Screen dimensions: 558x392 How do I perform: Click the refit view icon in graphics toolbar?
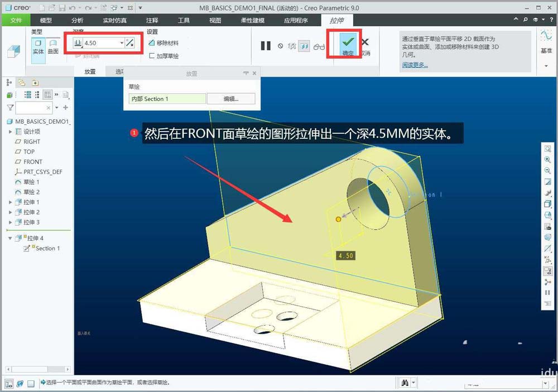547,149
